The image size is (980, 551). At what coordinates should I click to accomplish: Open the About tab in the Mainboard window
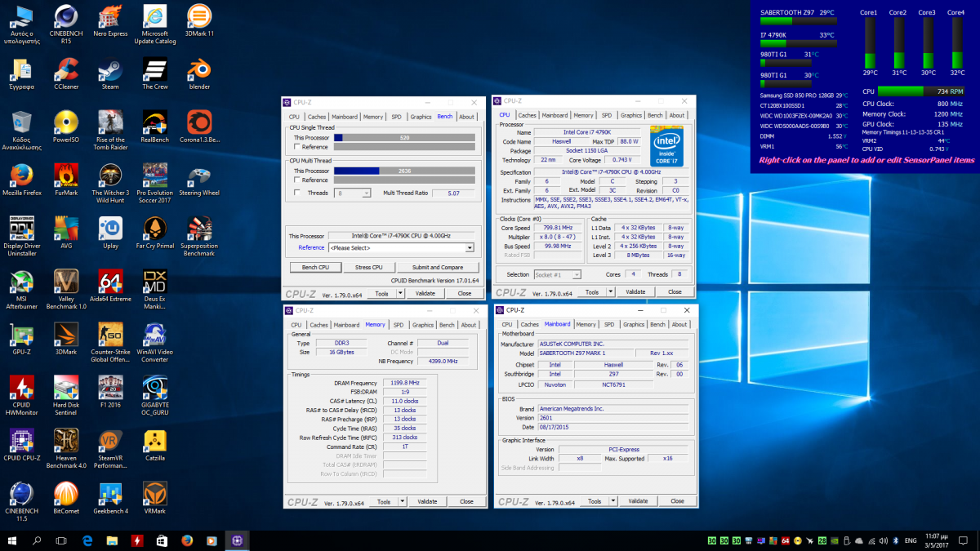(679, 324)
